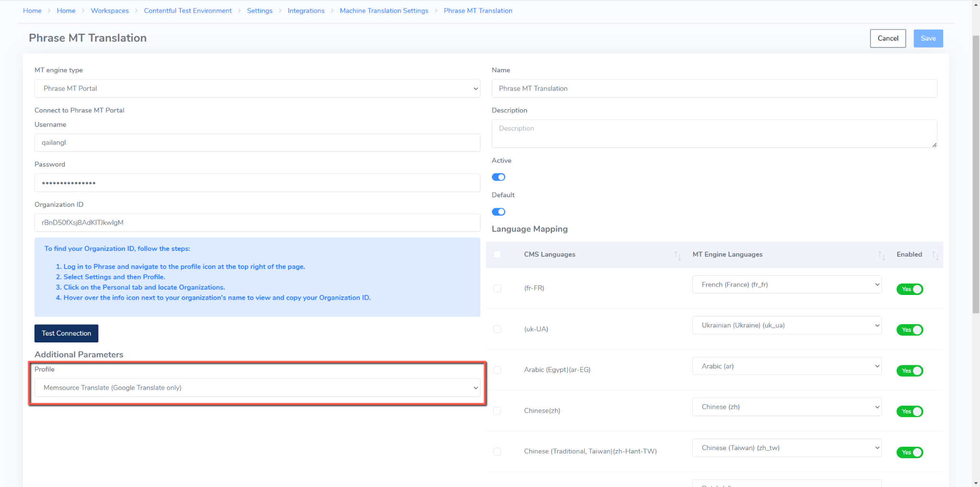The height and width of the screenshot is (487, 980).
Task: Open the MT engine type dropdown
Action: [257, 89]
